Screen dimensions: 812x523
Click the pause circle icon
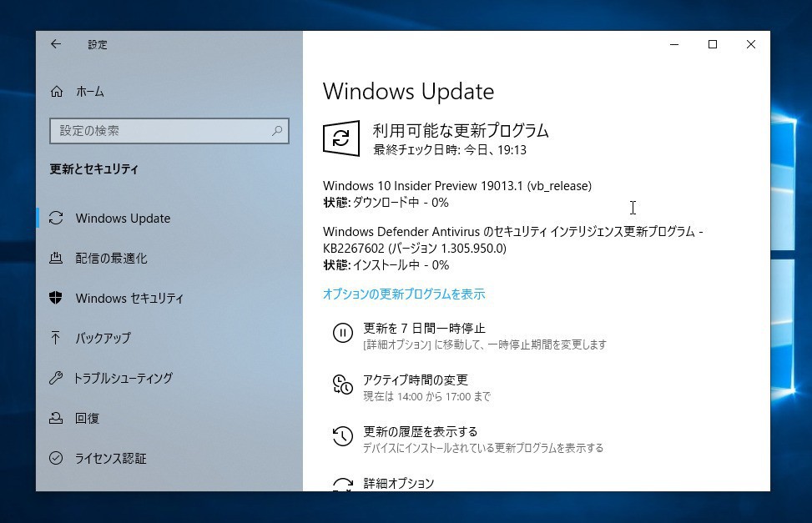click(x=343, y=333)
